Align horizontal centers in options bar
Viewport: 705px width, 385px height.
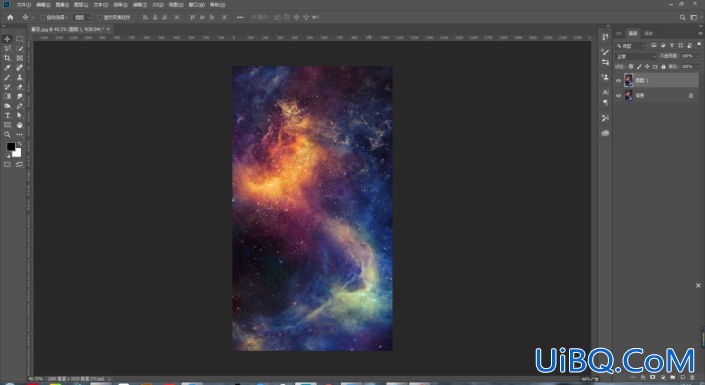155,18
